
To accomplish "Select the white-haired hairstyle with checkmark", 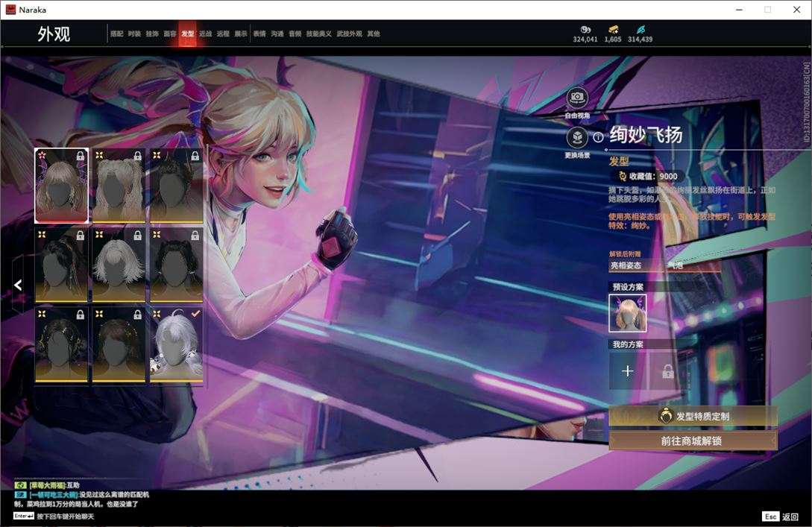I will [176, 344].
